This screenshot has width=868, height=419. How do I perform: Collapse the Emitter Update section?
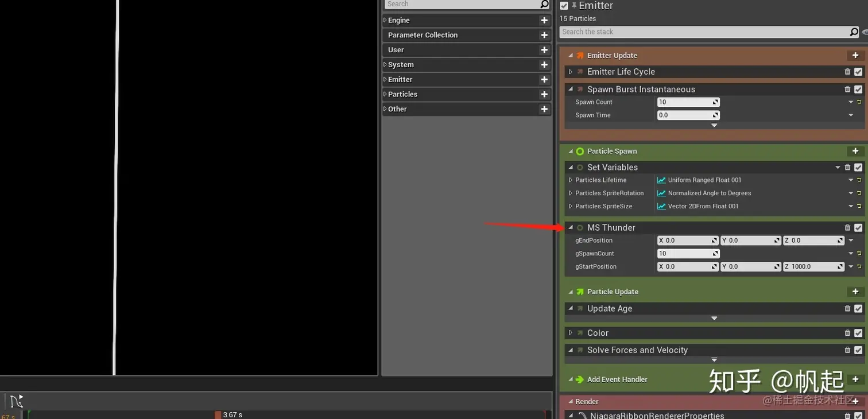coord(571,56)
